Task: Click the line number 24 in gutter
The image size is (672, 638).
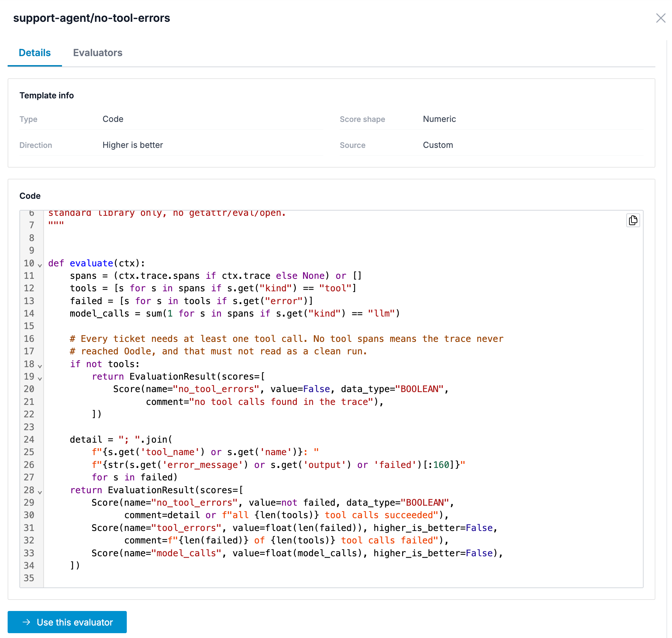Action: point(29,440)
